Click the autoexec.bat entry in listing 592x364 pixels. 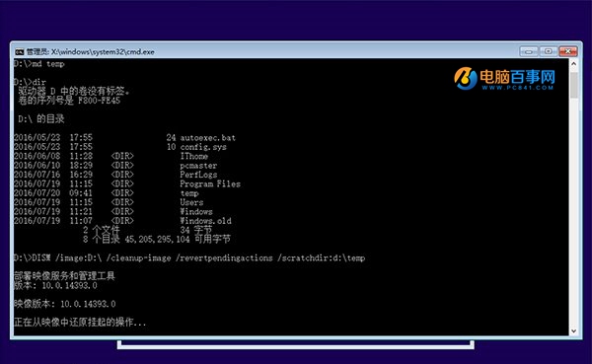pyautogui.click(x=207, y=138)
